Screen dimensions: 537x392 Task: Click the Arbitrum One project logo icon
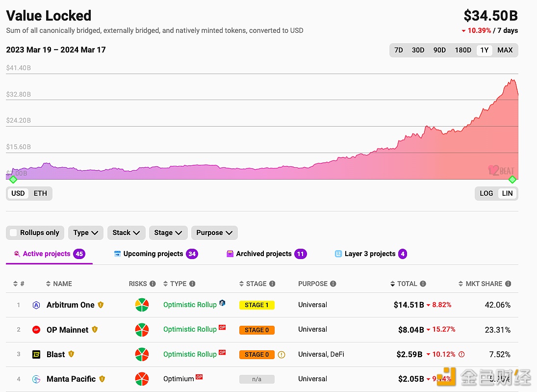coord(36,305)
